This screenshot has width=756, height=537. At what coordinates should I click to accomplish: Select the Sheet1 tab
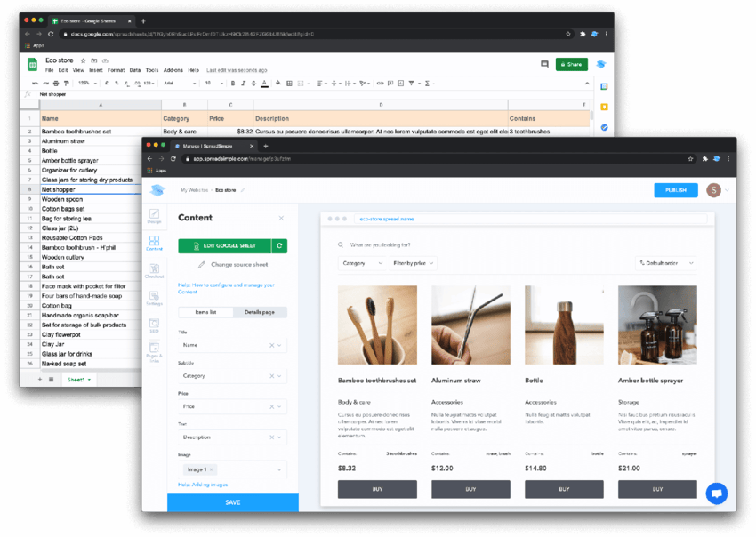pyautogui.click(x=76, y=379)
